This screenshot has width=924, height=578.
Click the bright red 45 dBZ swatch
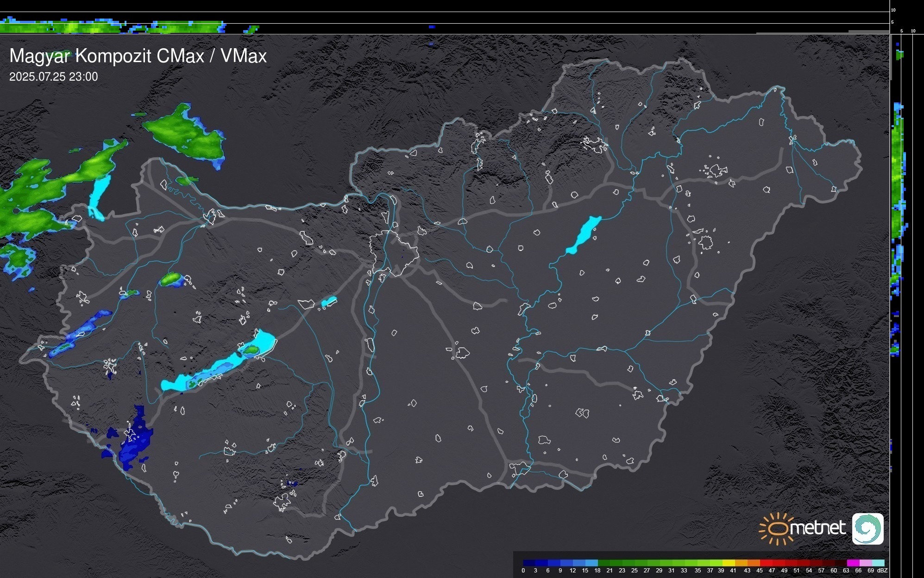(x=766, y=563)
